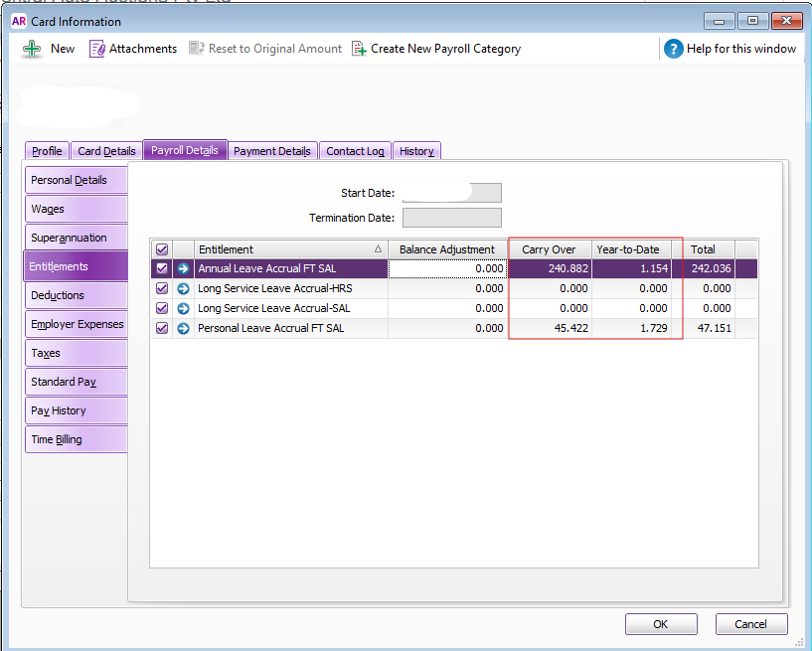Edit Balance Adjustment for Annual Leave Accrual
This screenshot has height=651, width=812.
tap(447, 268)
